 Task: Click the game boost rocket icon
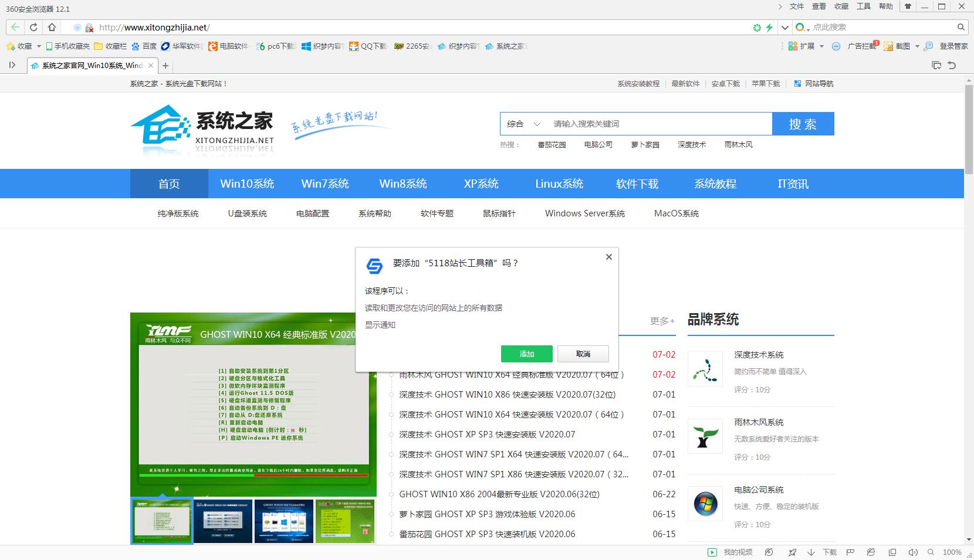[792, 552]
